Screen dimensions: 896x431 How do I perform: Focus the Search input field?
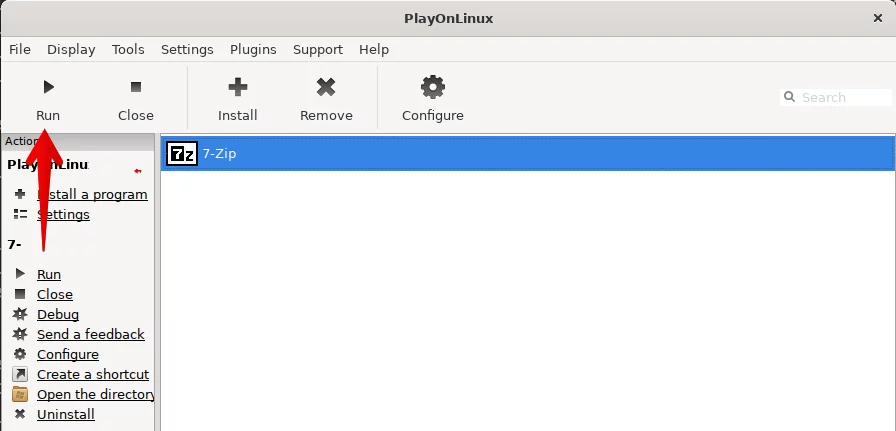pos(835,97)
